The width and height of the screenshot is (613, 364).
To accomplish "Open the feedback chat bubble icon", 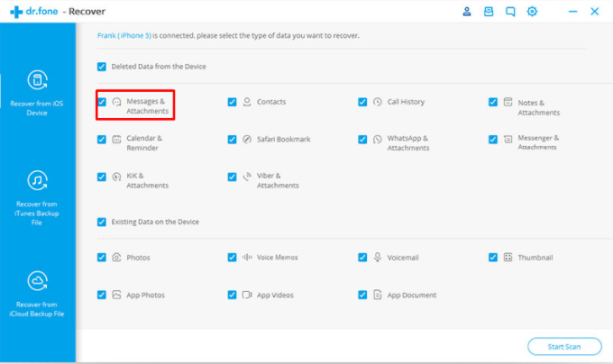I will (510, 12).
